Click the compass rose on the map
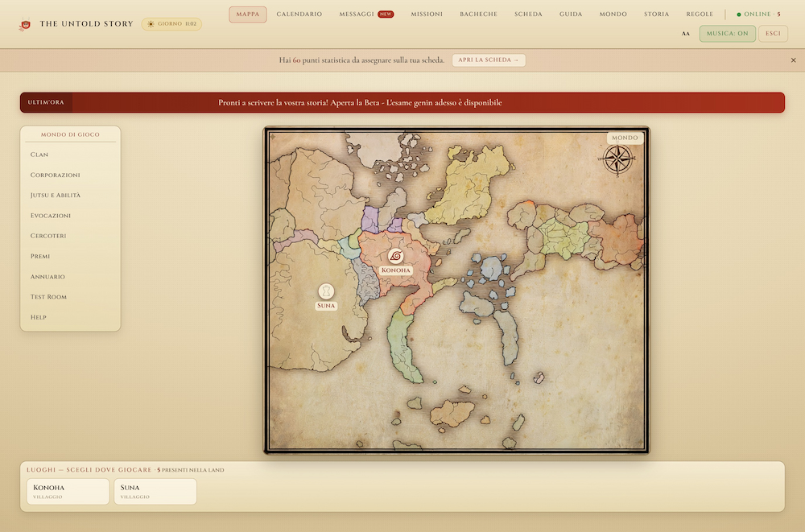 click(617, 160)
